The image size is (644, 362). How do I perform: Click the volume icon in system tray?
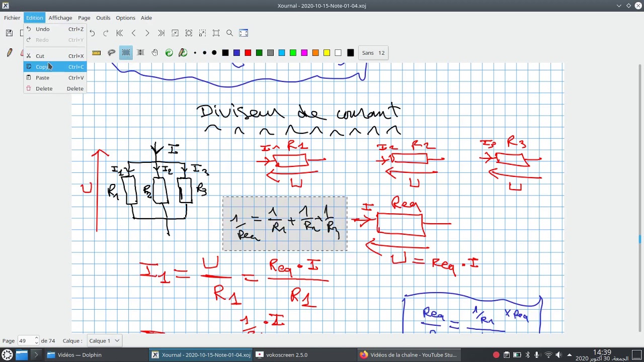point(558,355)
